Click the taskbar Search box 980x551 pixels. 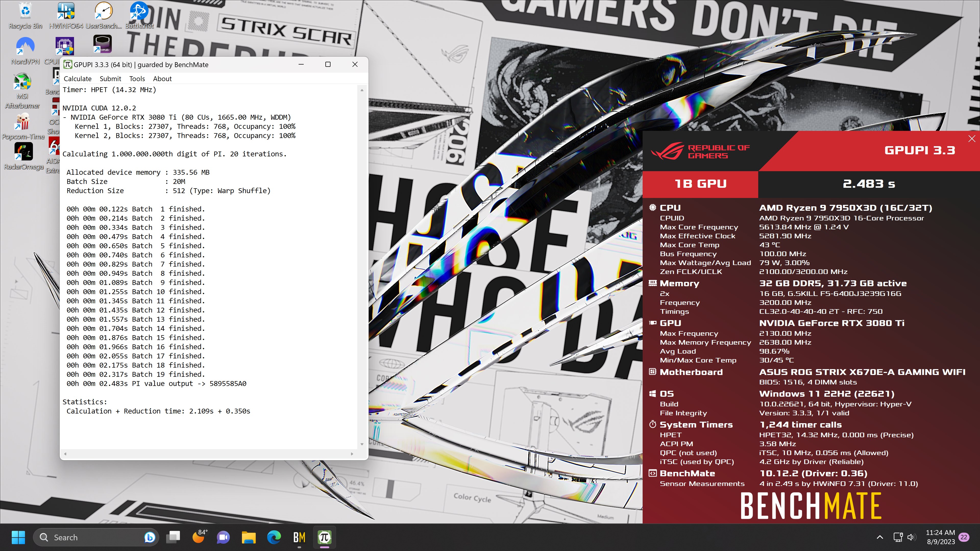point(96,537)
